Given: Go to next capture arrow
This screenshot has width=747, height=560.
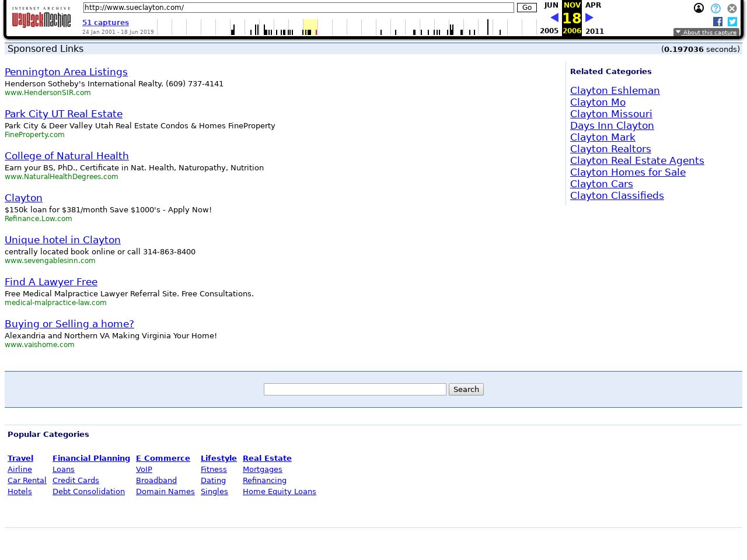Looking at the screenshot, I should tap(589, 17).
